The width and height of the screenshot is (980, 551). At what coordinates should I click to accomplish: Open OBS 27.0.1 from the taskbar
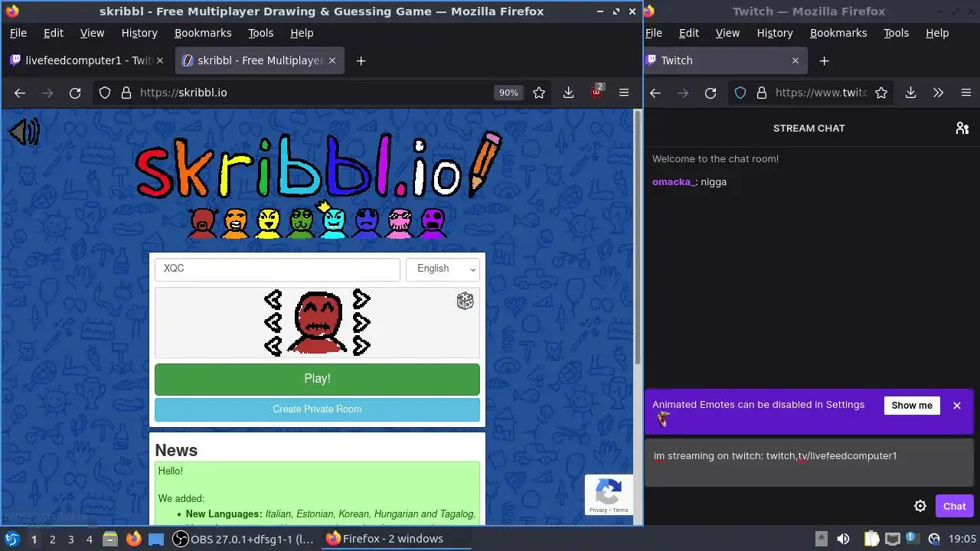click(243, 539)
